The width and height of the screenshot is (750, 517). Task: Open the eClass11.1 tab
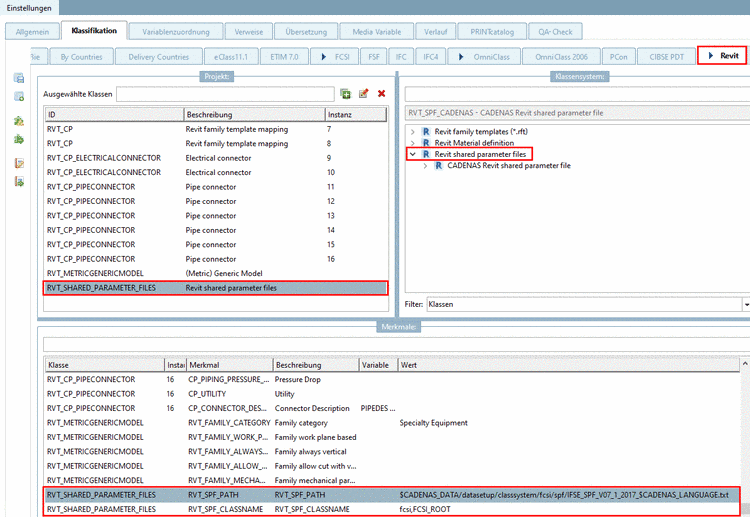coord(231,57)
